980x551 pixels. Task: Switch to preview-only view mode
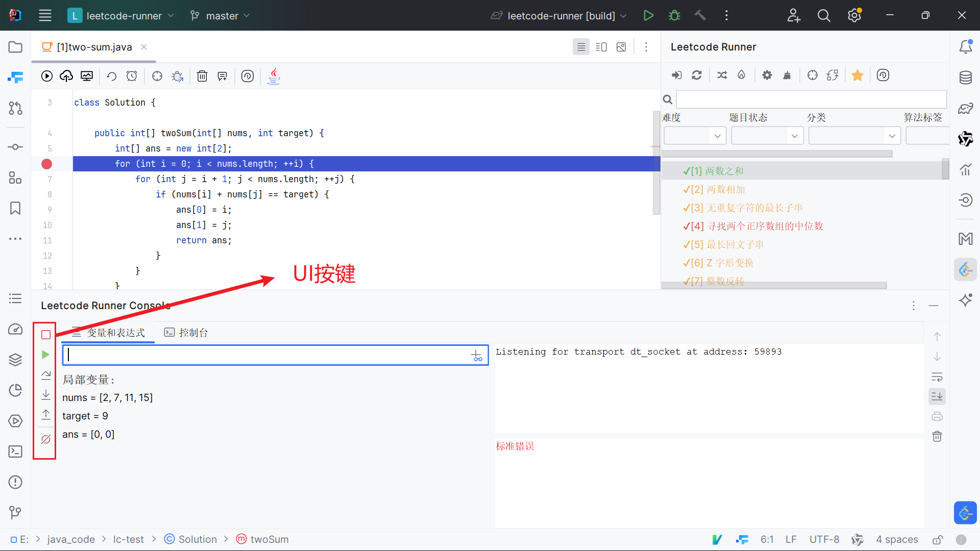(x=621, y=47)
